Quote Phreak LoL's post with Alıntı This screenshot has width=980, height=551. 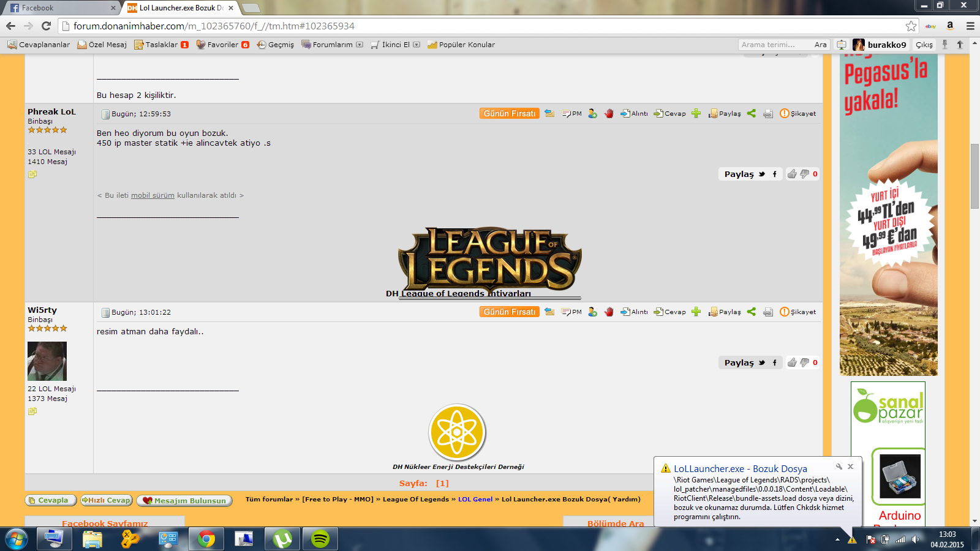tap(634, 114)
